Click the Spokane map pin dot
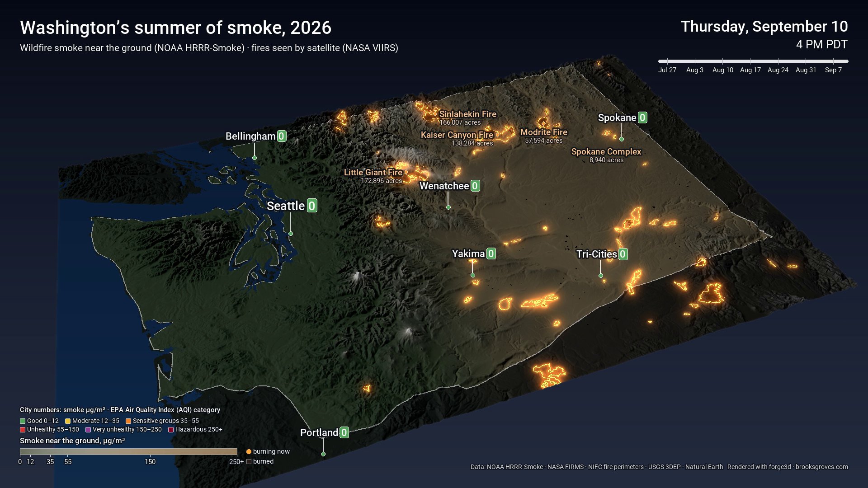Screen dimensions: 868x488 (x=622, y=139)
